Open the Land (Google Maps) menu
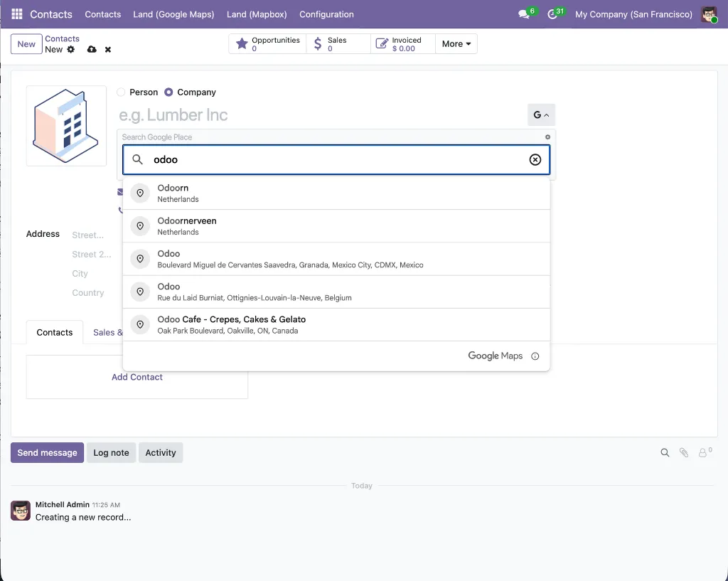Screen dimensions: 728x581 pyautogui.click(x=173, y=14)
